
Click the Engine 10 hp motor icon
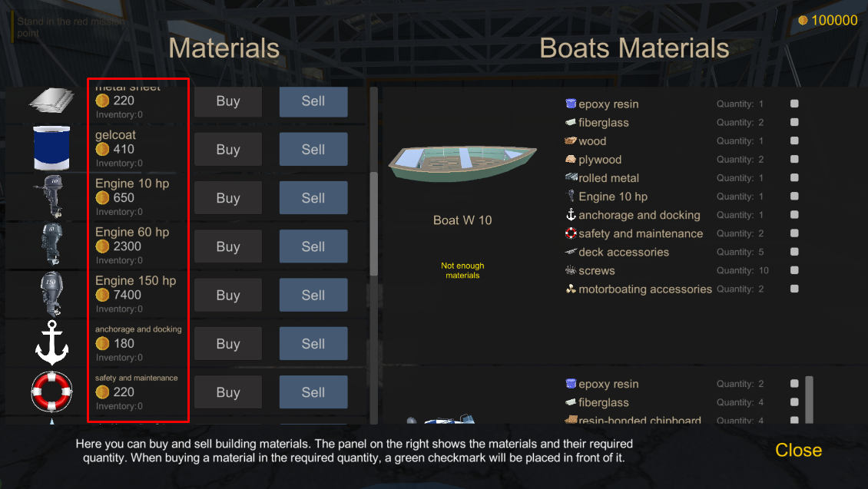[51, 196]
